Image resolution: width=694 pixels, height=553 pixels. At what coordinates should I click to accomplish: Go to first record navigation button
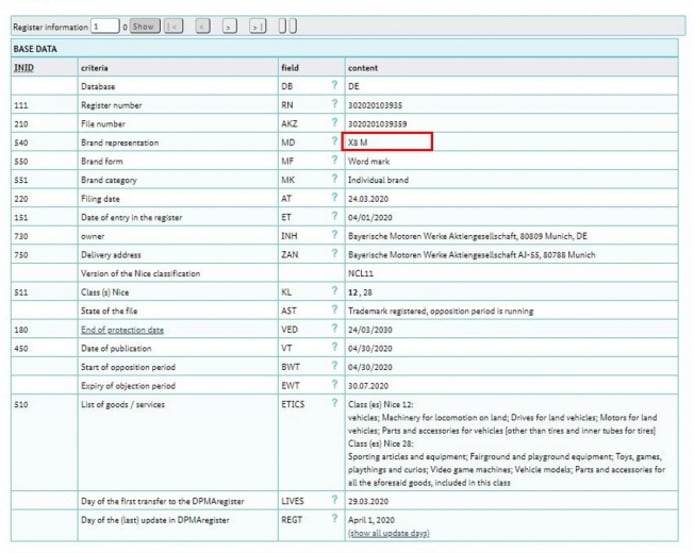(174, 27)
